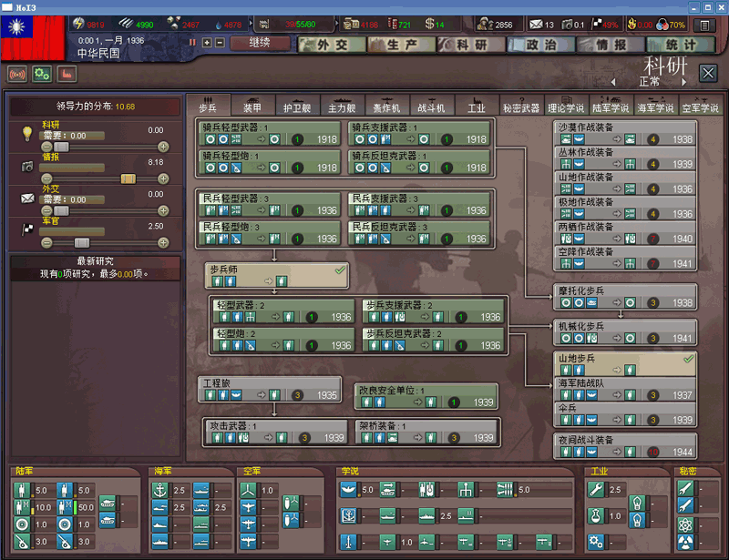The width and height of the screenshot is (729, 560).
Task: Click the red chart icon below the country name
Action: [x=67, y=74]
